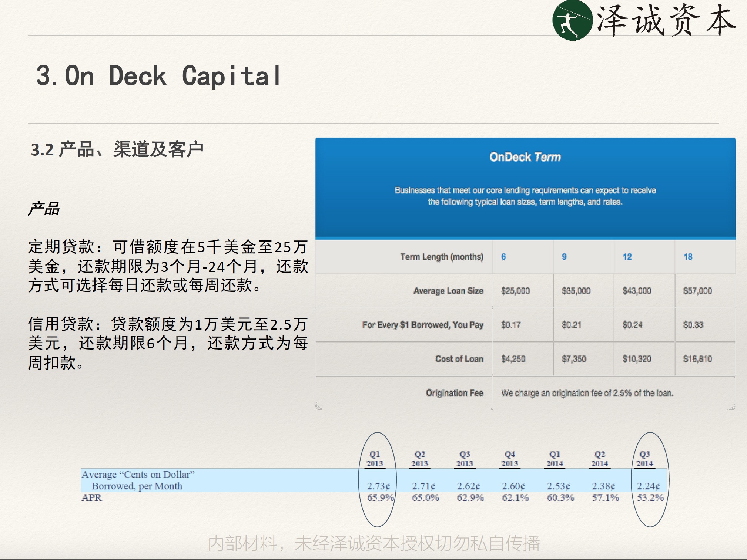Click the '$4,250' cost cell
Viewport: 747px width, 560px height.
click(x=513, y=359)
